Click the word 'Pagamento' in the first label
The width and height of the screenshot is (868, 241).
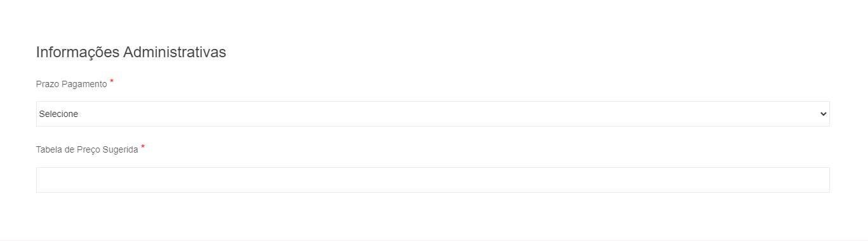pyautogui.click(x=84, y=84)
